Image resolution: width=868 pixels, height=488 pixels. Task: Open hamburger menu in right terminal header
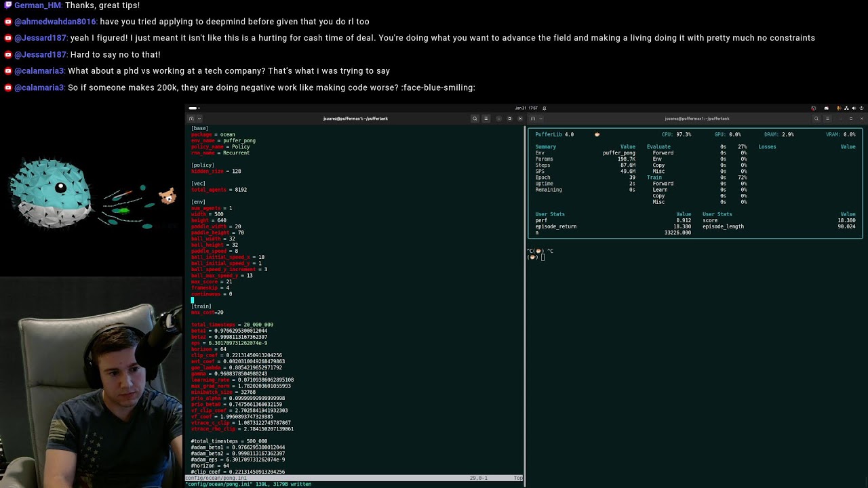tap(827, 119)
